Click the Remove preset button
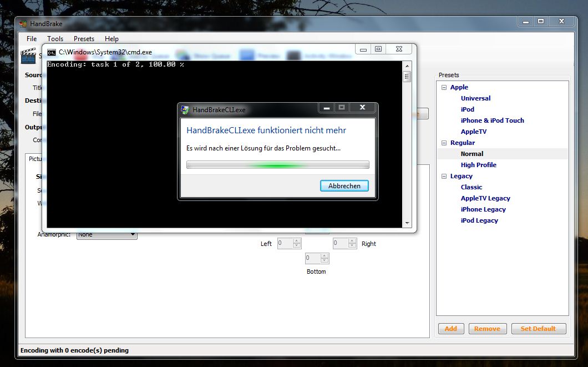 coord(487,329)
